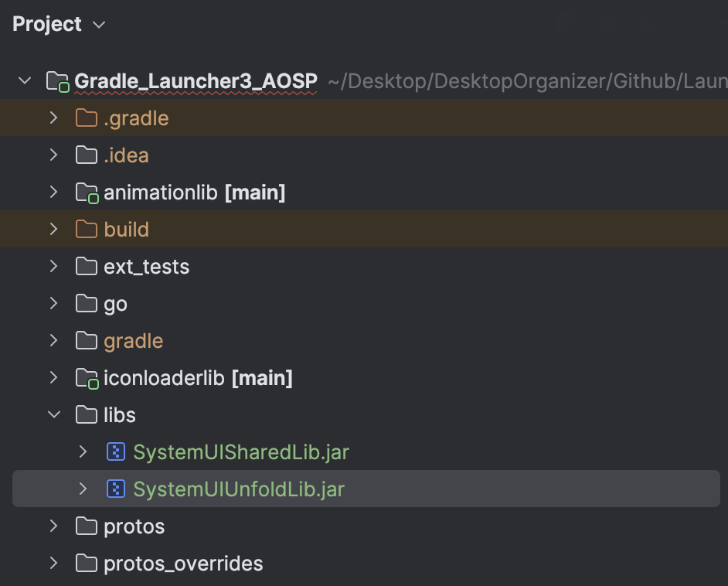Select the protos_overrides row label
Screen dimensions: 728x586
[x=183, y=564]
